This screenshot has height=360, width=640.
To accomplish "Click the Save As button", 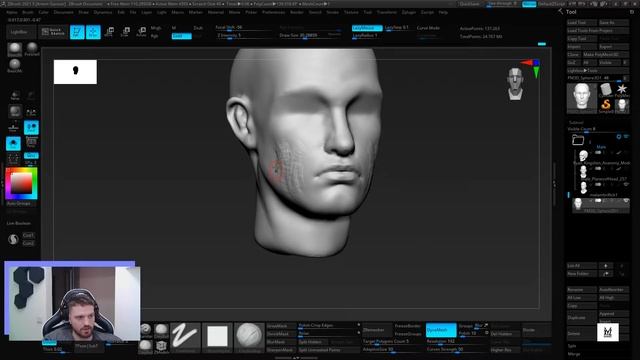I will click(613, 22).
